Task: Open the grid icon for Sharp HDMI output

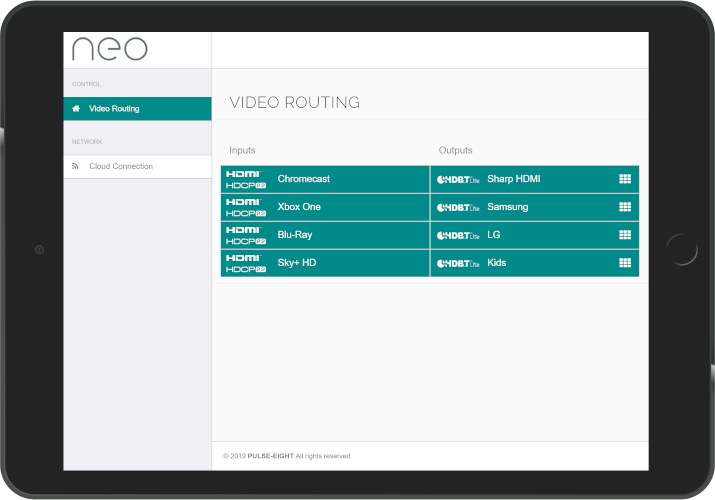Action: pos(625,179)
